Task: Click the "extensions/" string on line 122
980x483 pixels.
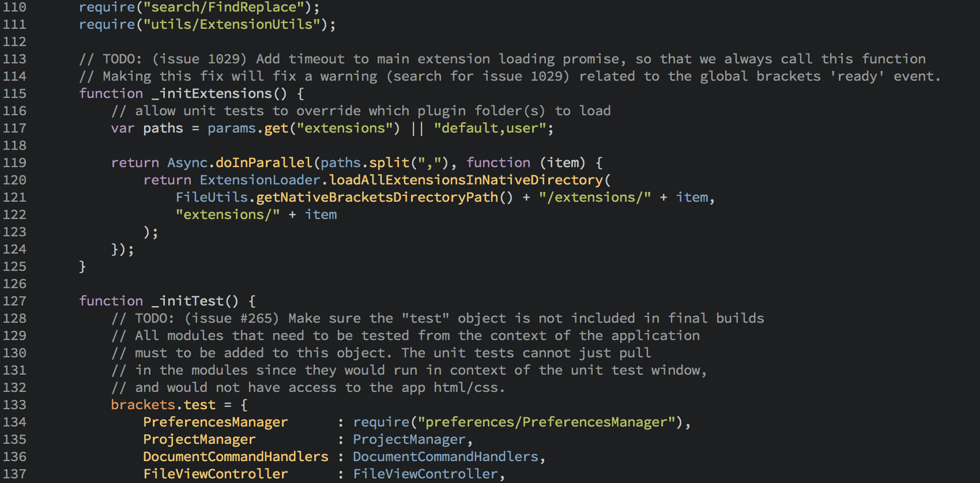Action: [228, 214]
